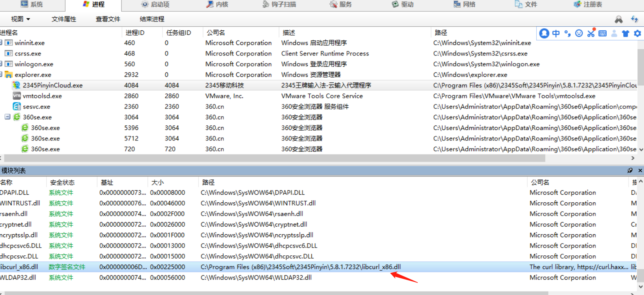The image size is (644, 295).
Task: Click the IME scissors screenshot icon
Action: pyautogui.click(x=591, y=33)
